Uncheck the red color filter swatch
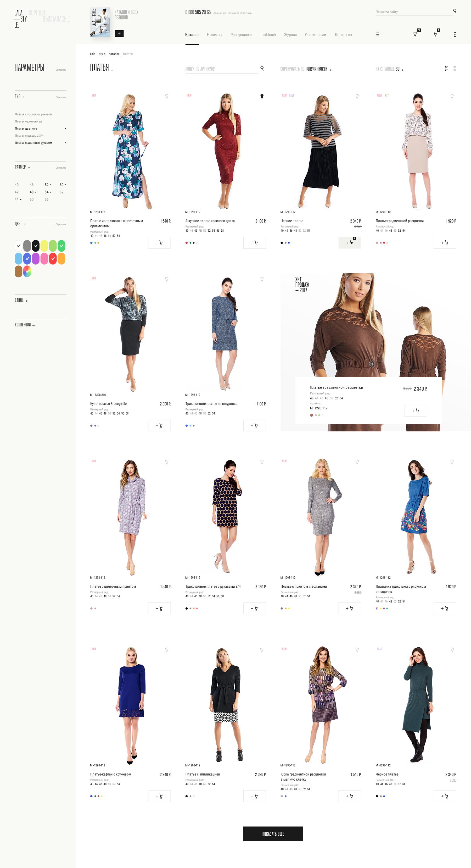This screenshot has width=471, height=868. pos(53,259)
